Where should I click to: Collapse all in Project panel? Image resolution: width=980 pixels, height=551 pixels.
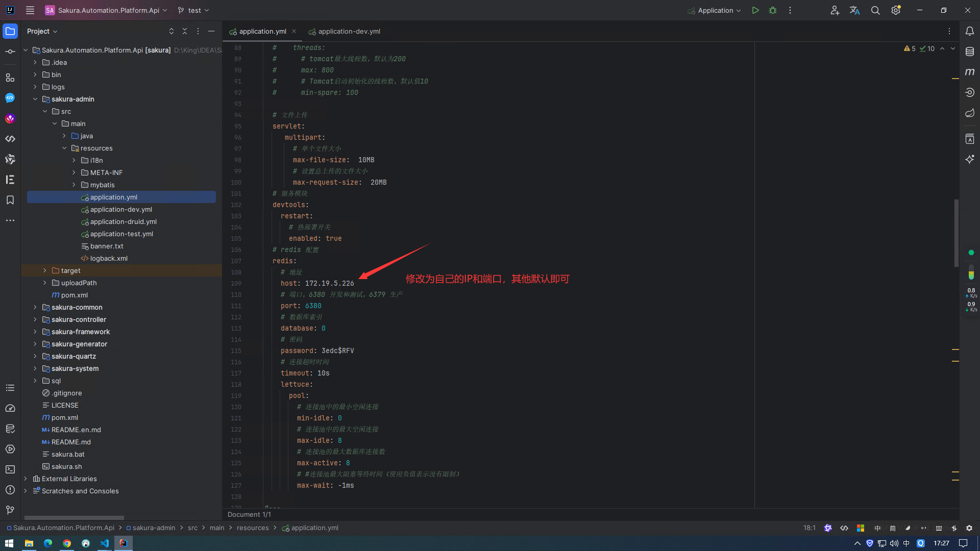pos(185,31)
